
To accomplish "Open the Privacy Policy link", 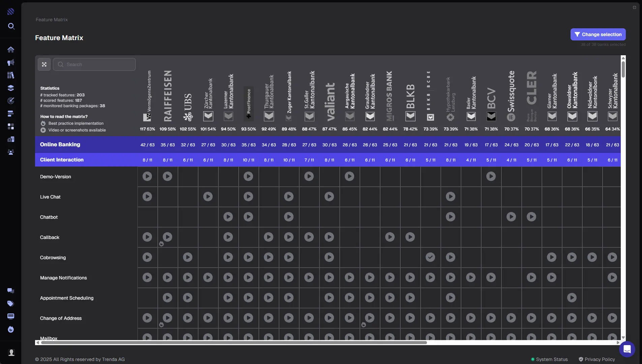I will pos(600,359).
